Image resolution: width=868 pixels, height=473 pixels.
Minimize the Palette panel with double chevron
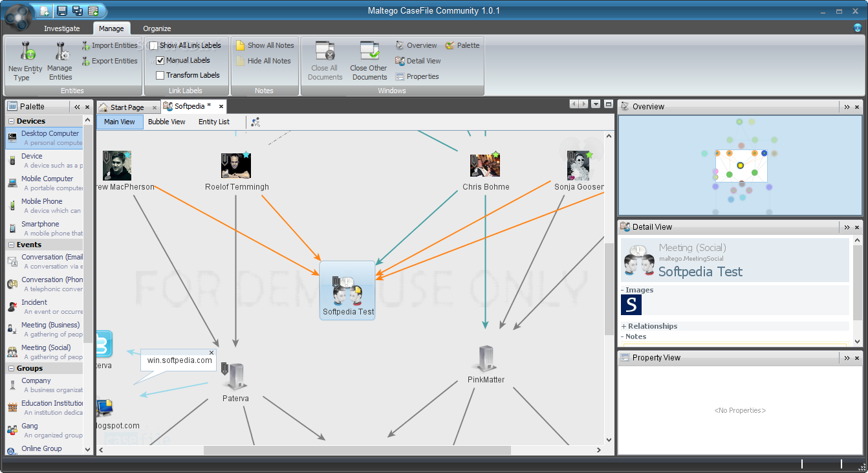click(77, 107)
